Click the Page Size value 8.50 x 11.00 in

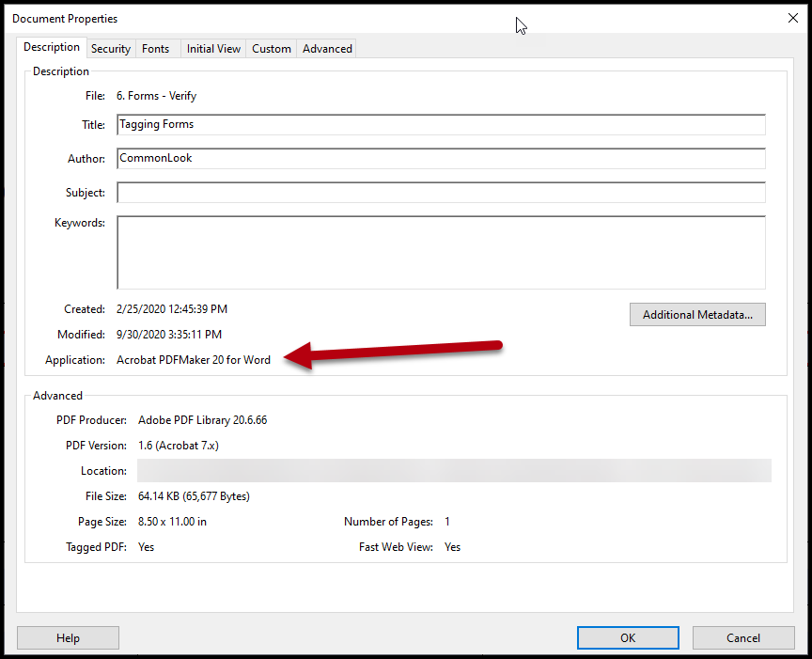172,522
